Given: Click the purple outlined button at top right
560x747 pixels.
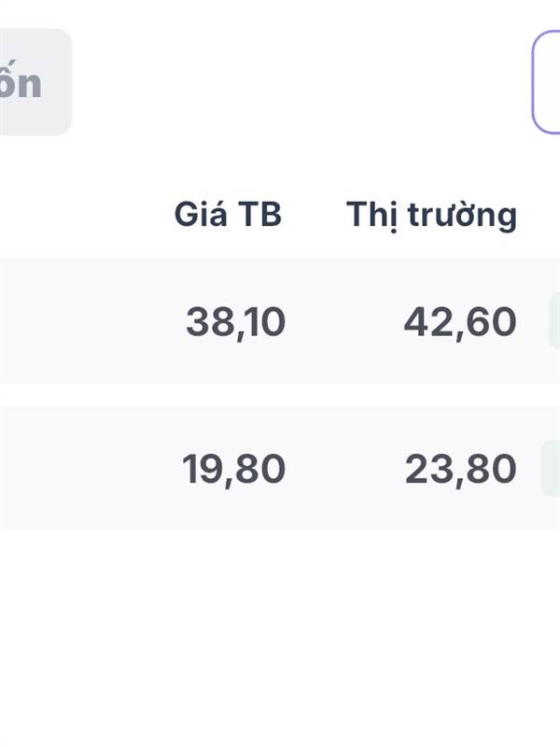Looking at the screenshot, I should coord(546,82).
